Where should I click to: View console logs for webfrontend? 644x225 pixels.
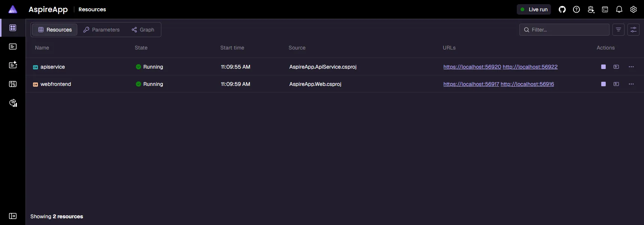click(x=616, y=84)
